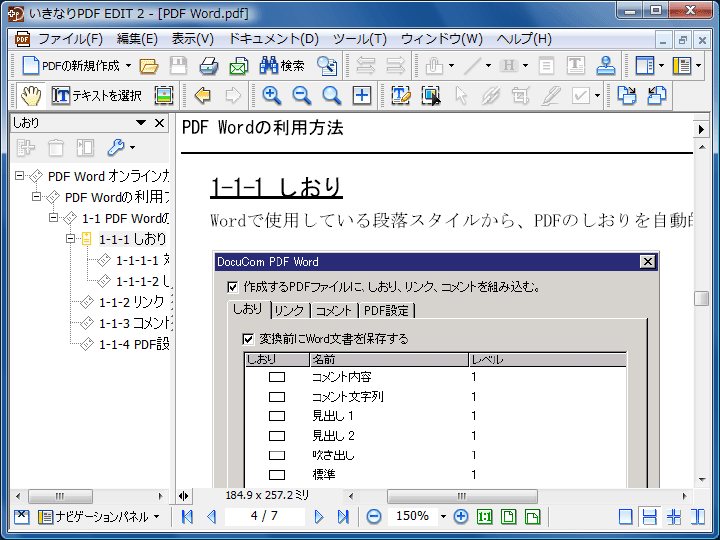The height and width of the screenshot is (540, 720).
Task: Select the text edit tool with pencil
Action: (401, 96)
